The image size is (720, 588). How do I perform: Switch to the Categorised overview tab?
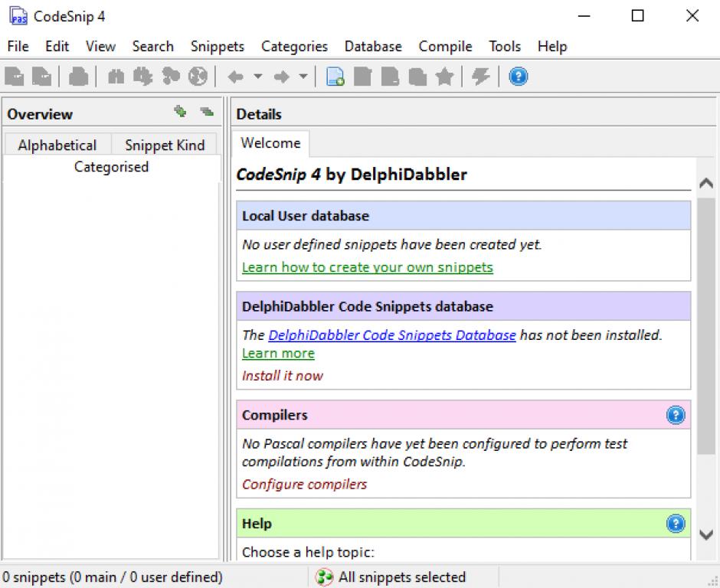[x=111, y=167]
